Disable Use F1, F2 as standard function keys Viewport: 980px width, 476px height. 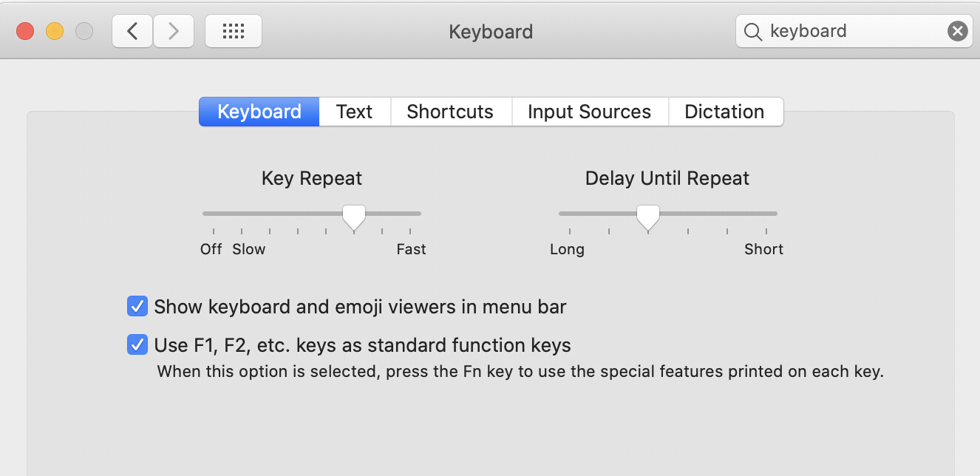pyautogui.click(x=137, y=344)
